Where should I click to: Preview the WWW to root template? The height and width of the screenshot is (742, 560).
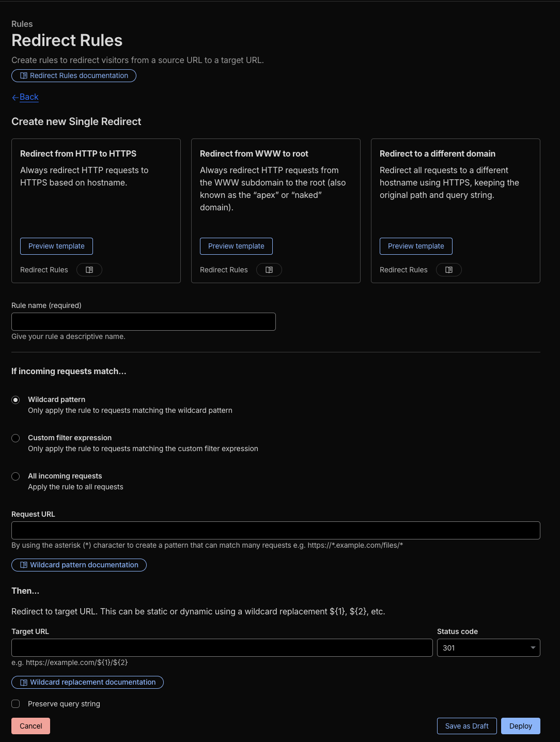[x=236, y=246]
